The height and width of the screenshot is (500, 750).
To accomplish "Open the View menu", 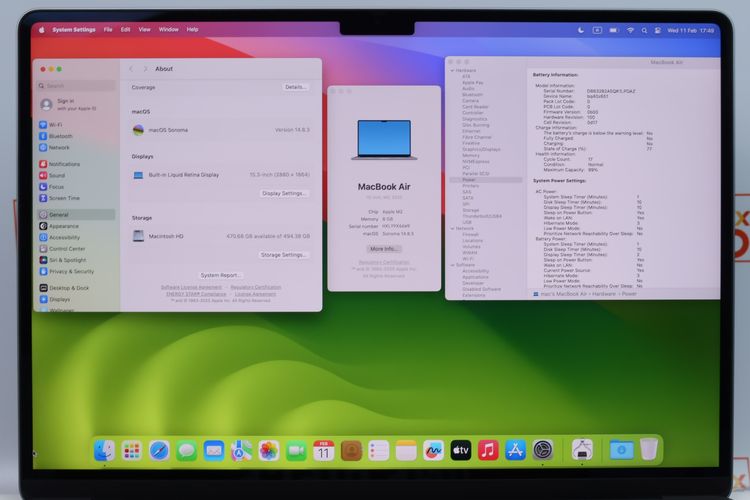I will coord(144,30).
